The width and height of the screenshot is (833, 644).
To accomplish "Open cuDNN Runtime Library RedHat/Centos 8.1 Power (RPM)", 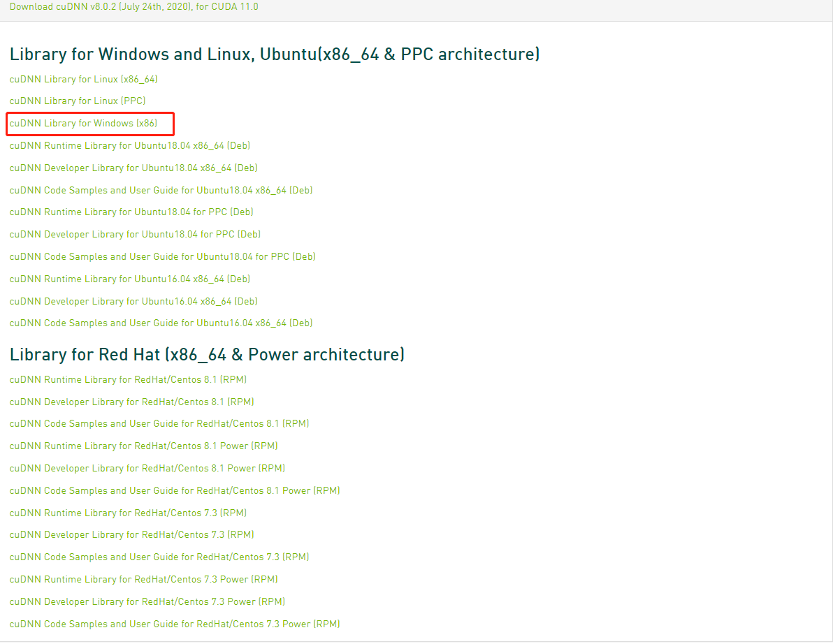I will 143,446.
